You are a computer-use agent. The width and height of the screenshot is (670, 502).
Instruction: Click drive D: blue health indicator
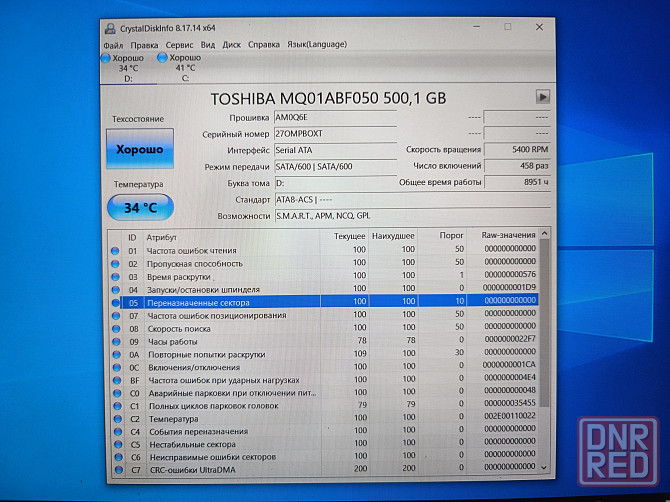106,58
